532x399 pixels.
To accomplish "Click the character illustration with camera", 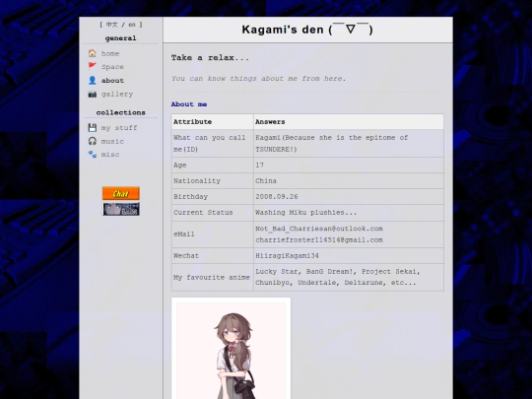I will click(232, 349).
